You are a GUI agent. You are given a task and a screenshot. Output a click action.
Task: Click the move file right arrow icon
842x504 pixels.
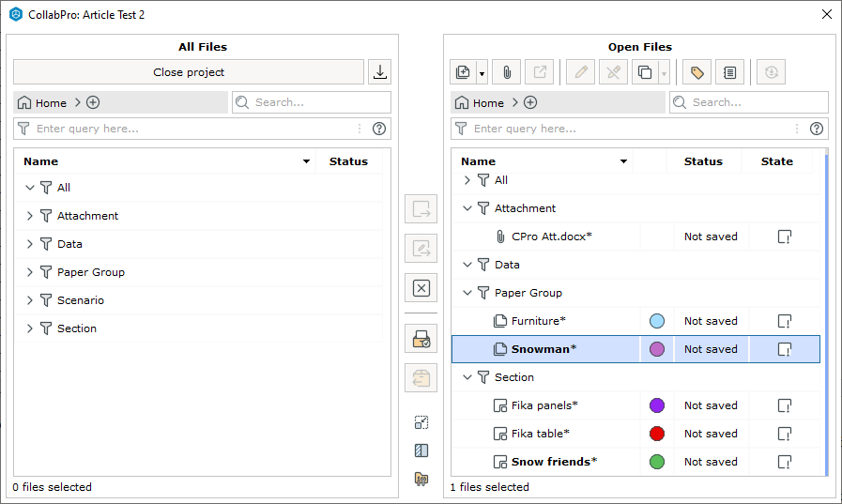tap(421, 208)
